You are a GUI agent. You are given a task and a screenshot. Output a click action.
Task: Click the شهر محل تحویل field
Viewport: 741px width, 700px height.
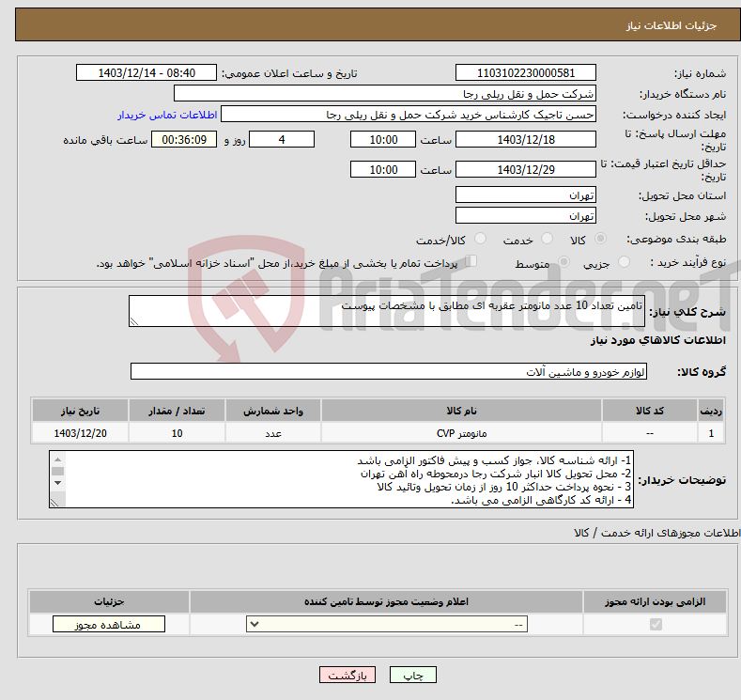point(526,215)
